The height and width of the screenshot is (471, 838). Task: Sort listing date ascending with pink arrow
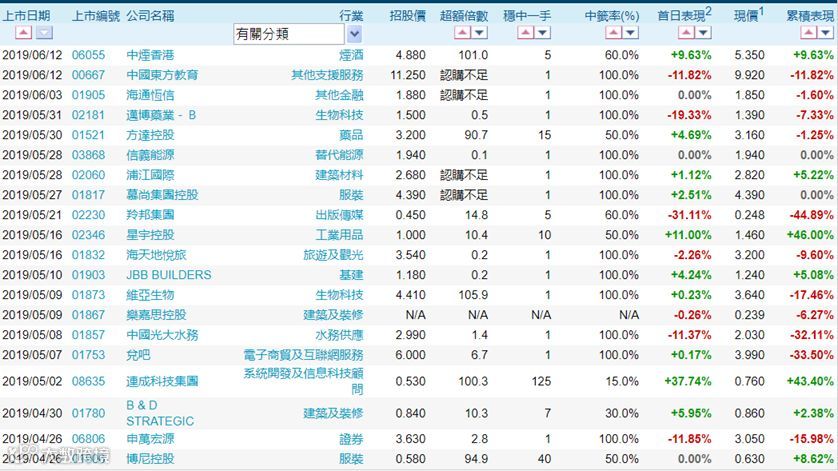(x=24, y=33)
